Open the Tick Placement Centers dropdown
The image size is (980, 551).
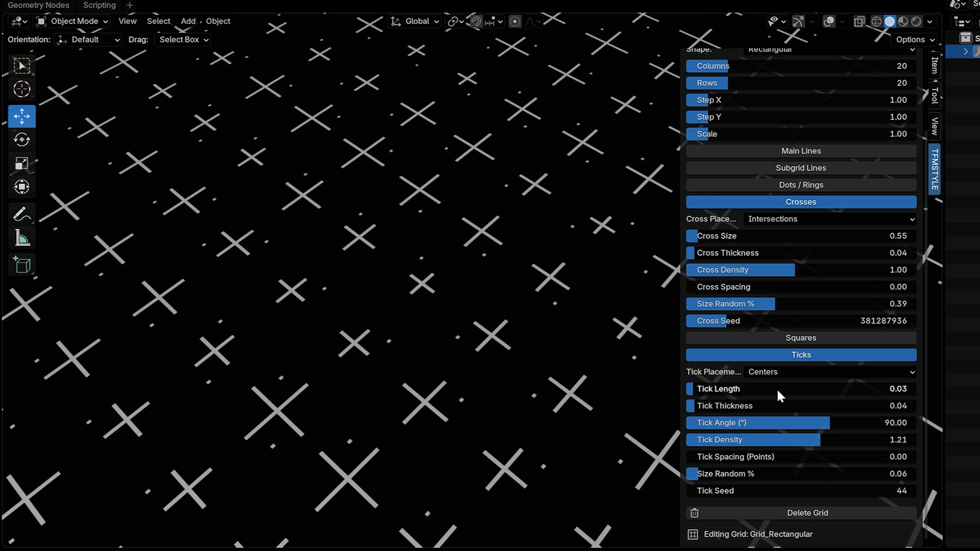pyautogui.click(x=829, y=372)
